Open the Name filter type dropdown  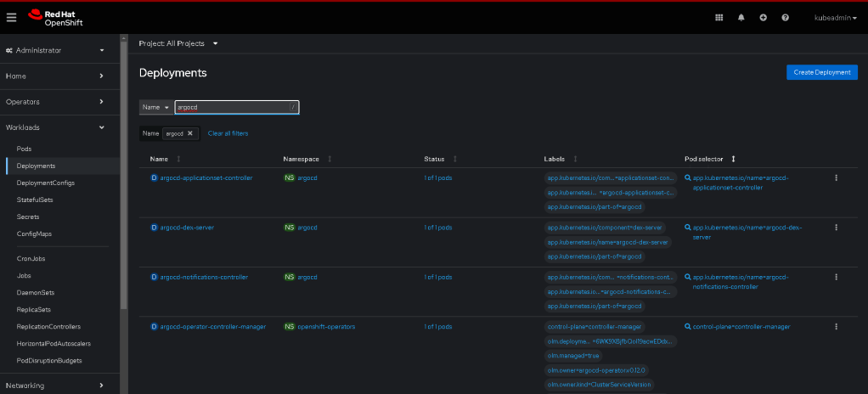155,107
